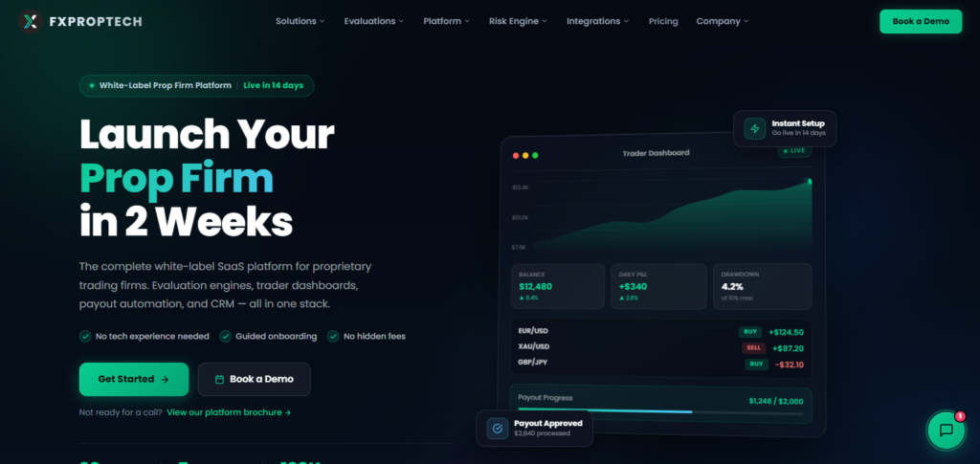Image resolution: width=980 pixels, height=464 pixels.
Task: Click the EUR/USD pair label
Action: (x=533, y=330)
